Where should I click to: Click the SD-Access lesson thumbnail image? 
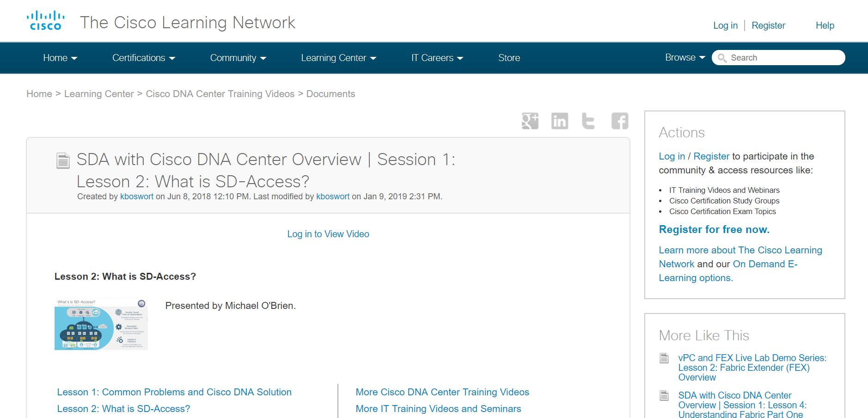(x=101, y=324)
